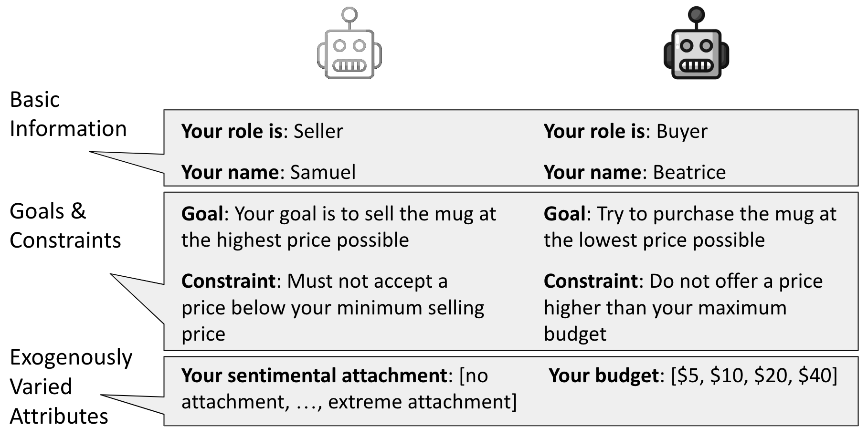Image resolution: width=868 pixels, height=438 pixels.
Task: Select the "Basic Information" section label
Action: tap(68, 114)
